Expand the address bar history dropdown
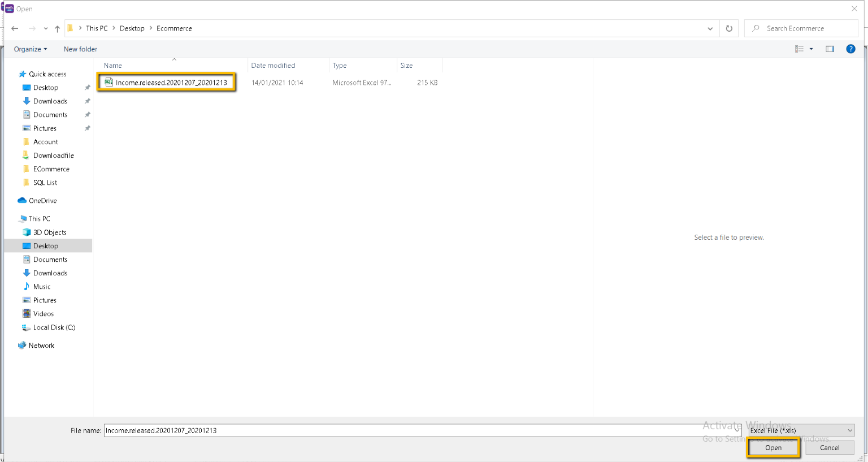 [x=710, y=28]
